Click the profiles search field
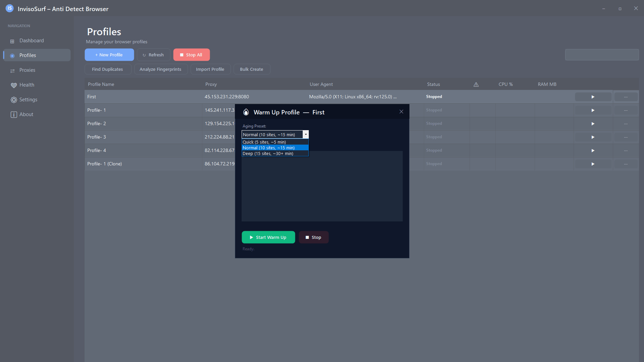The height and width of the screenshot is (362, 644). (602, 55)
